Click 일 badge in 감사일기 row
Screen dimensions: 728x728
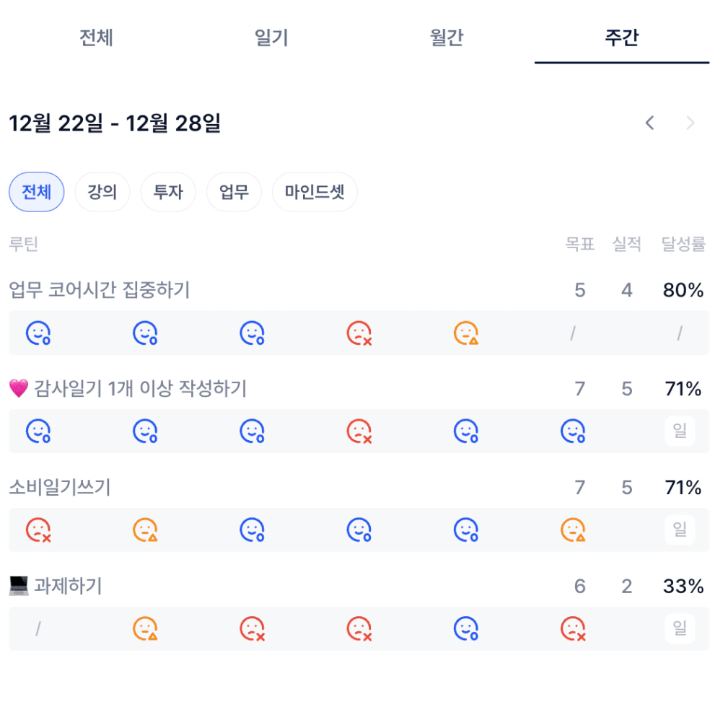(x=680, y=431)
